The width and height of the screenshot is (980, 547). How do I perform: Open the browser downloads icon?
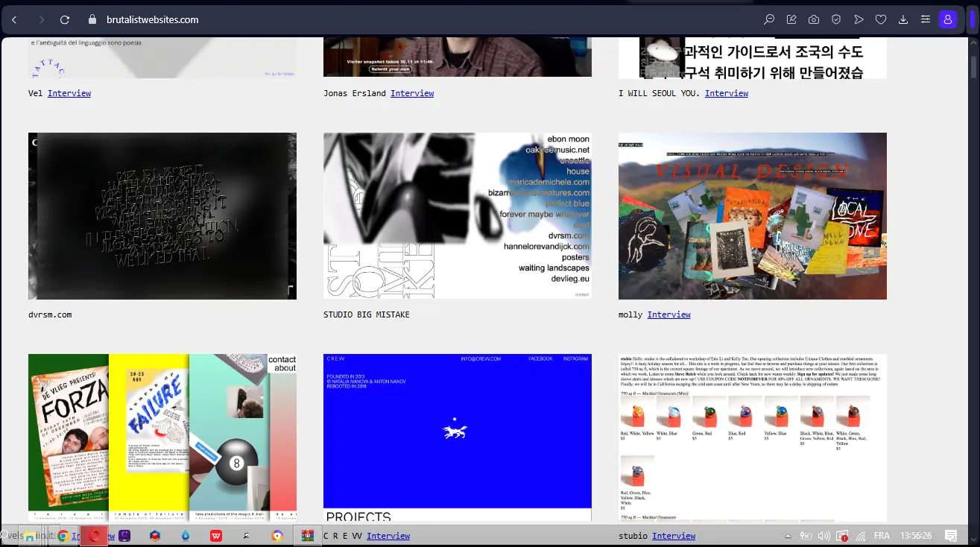903,19
